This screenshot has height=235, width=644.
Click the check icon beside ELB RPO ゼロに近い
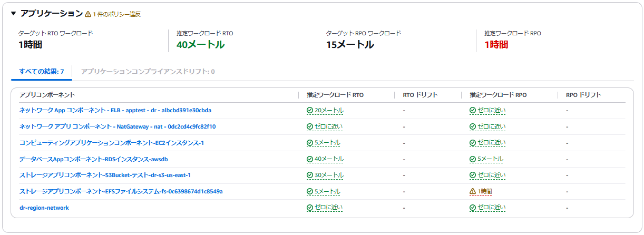(x=473, y=111)
